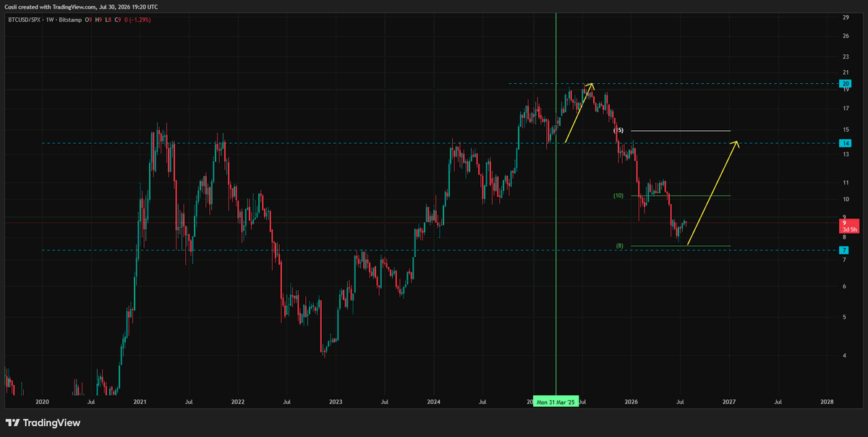The image size is (868, 437).
Task: Click the 2020 label on the time axis
Action: pyautogui.click(x=42, y=402)
